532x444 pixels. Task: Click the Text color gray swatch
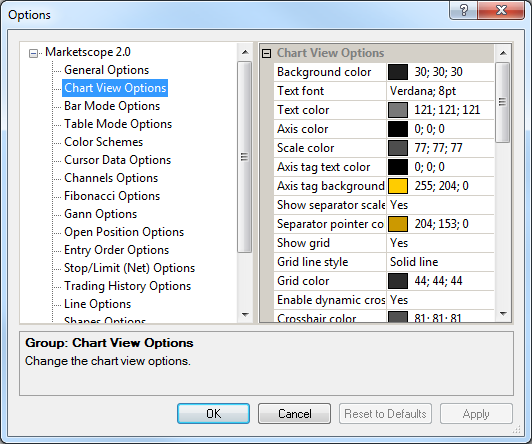(398, 110)
